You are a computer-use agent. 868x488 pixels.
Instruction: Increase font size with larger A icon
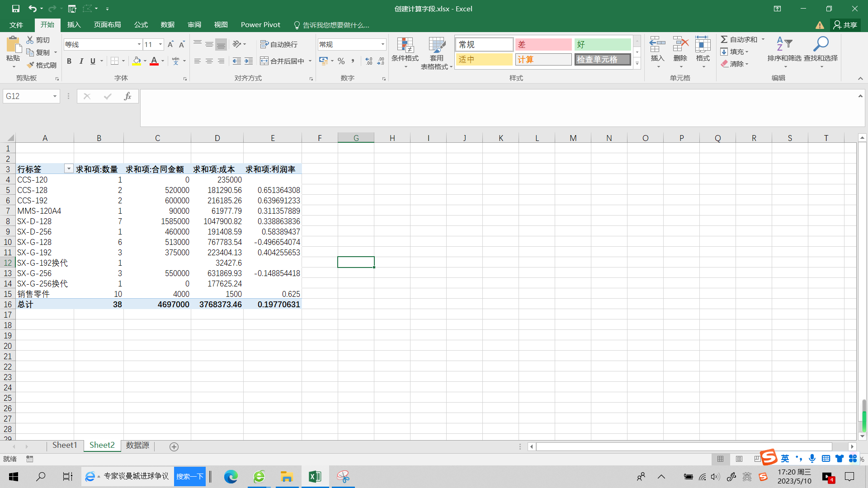170,44
